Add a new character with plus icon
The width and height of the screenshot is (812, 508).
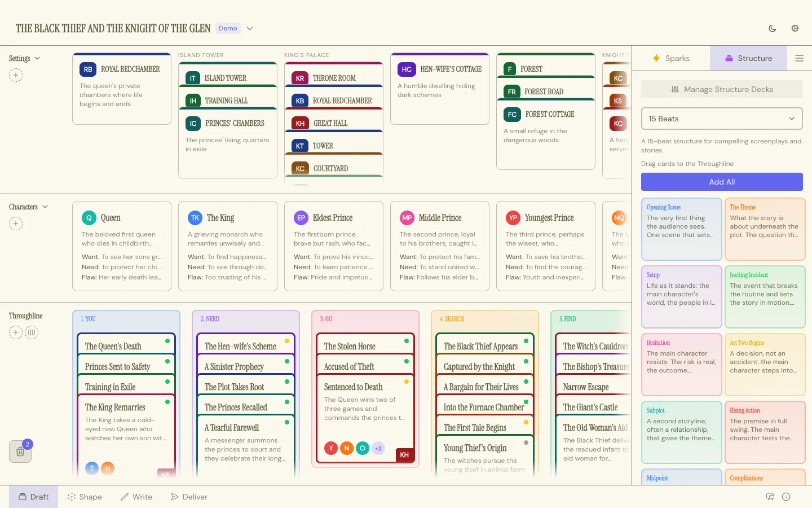16,224
